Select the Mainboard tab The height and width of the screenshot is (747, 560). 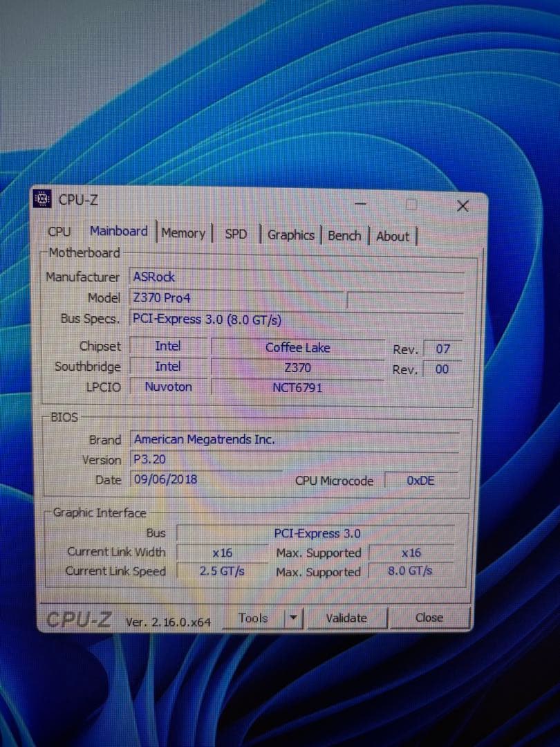[x=118, y=231]
